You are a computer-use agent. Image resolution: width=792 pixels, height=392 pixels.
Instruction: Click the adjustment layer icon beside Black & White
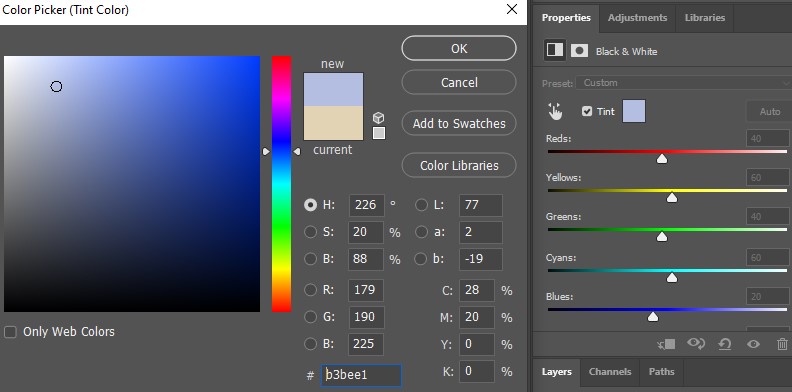click(555, 50)
